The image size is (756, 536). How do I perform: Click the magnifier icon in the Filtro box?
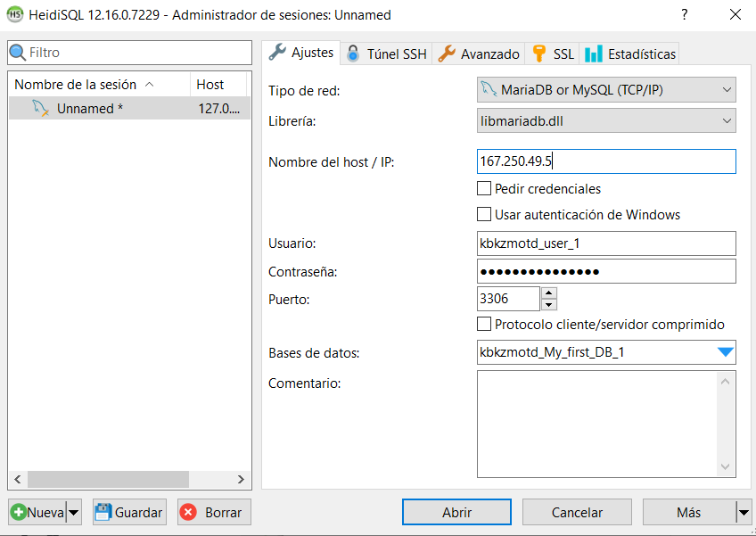click(x=17, y=52)
